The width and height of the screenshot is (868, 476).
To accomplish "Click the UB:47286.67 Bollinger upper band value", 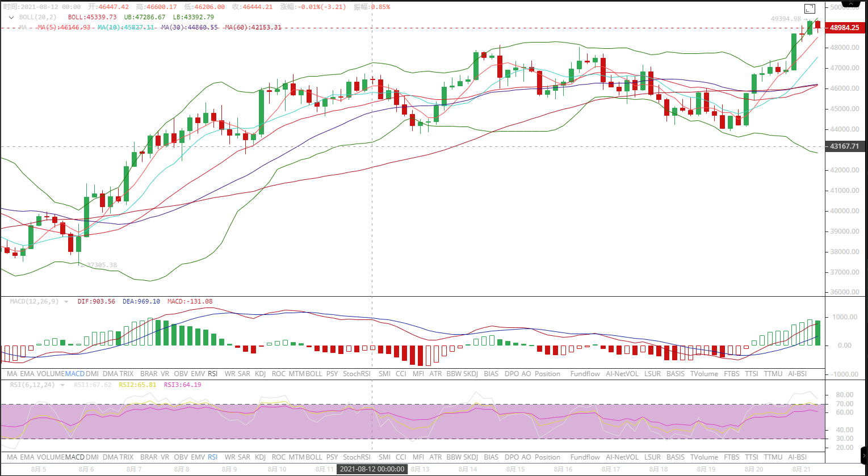I will coord(145,17).
